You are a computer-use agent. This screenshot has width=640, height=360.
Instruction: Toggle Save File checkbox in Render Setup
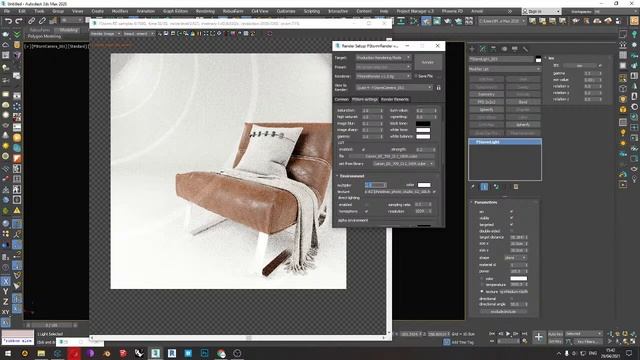click(416, 76)
